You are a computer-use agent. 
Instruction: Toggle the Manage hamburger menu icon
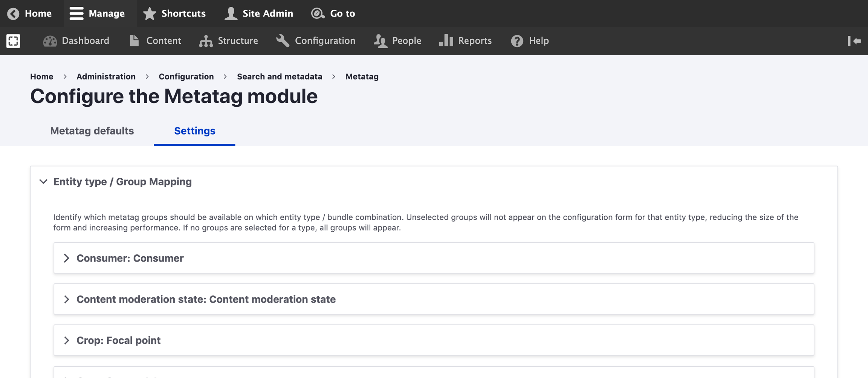coord(76,14)
